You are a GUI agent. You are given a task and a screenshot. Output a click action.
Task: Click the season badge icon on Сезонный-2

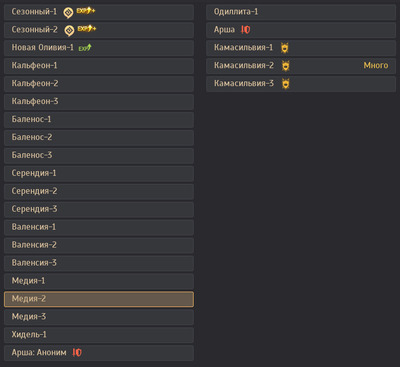[x=69, y=31]
